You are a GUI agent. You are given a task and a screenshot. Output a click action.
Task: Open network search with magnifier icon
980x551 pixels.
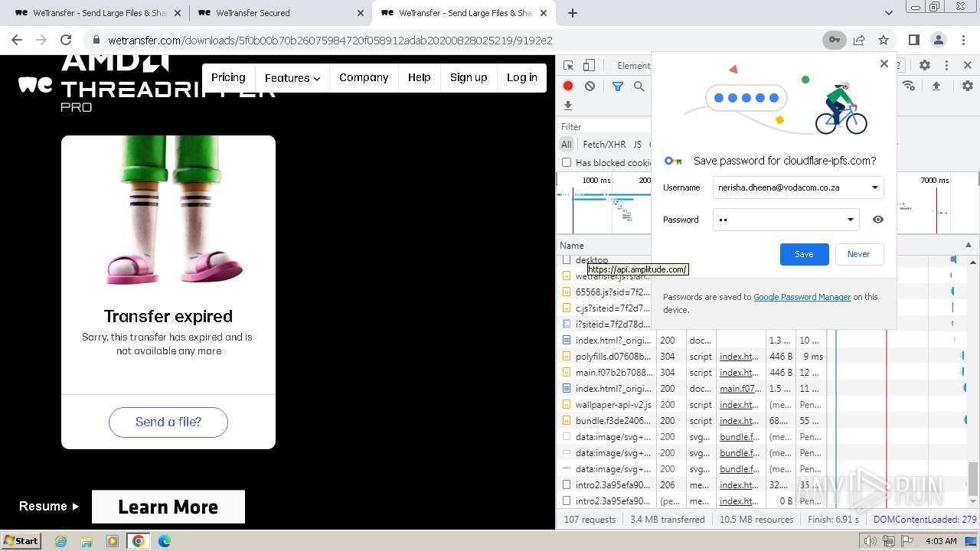[639, 86]
